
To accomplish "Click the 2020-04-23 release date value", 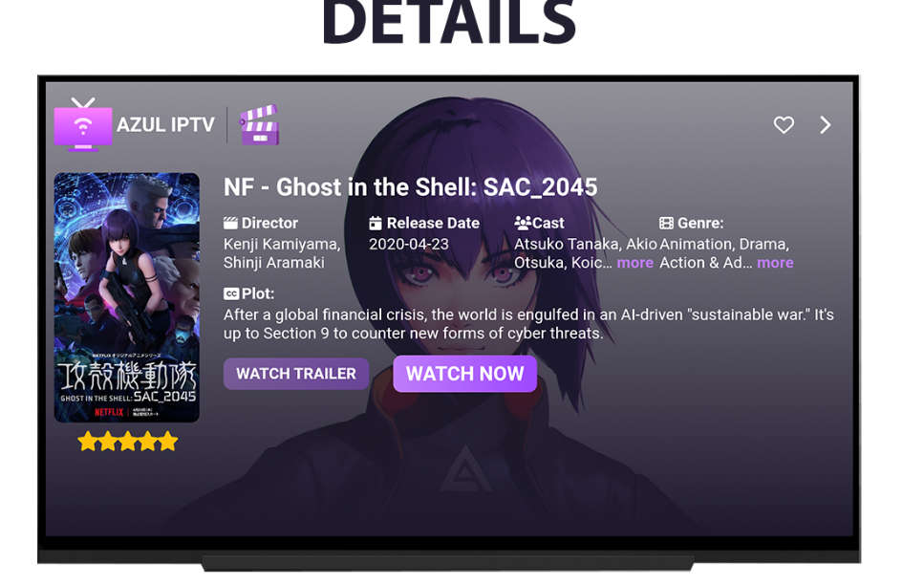I will pos(408,244).
